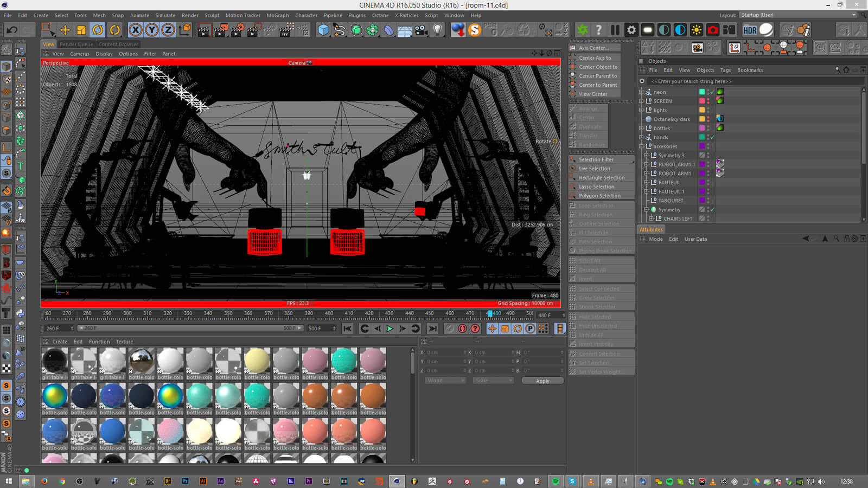
Task: Add a Cube primitive object
Action: point(323,30)
